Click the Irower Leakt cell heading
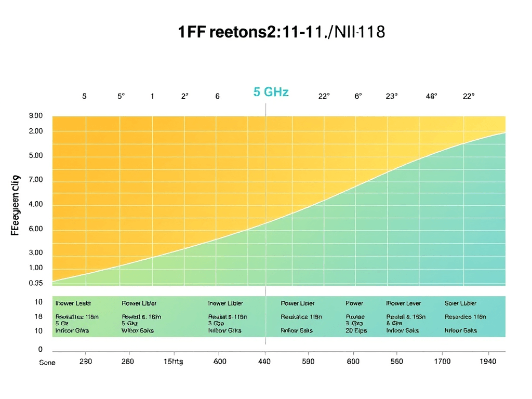532x399 pixels. 73,303
